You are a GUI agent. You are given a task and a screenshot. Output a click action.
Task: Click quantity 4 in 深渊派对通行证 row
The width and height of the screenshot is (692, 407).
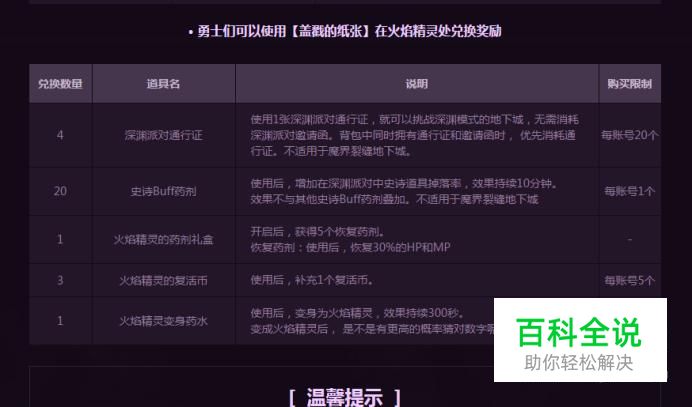60,135
